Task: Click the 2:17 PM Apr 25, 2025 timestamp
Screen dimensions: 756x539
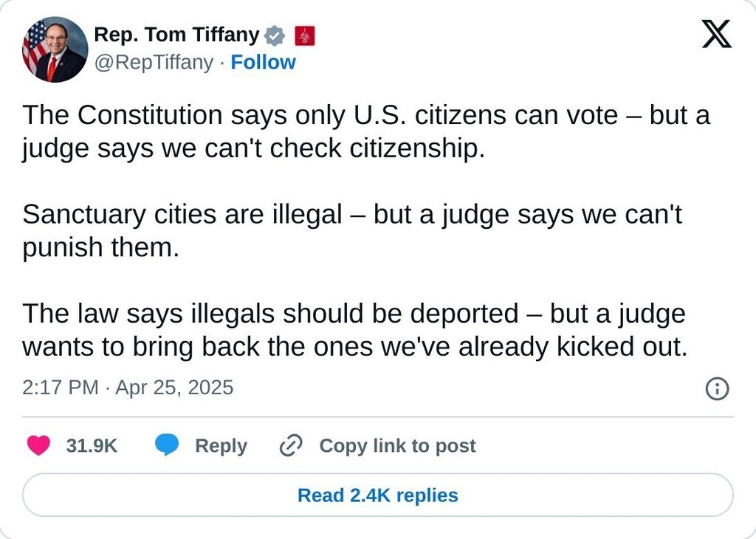Action: tap(128, 388)
